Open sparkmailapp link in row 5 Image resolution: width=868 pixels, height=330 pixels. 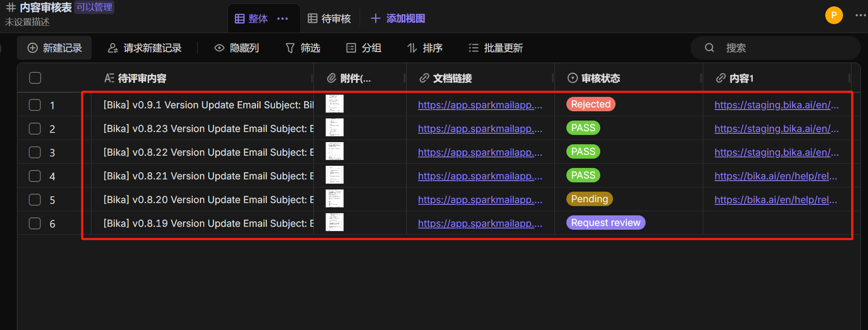(480, 200)
